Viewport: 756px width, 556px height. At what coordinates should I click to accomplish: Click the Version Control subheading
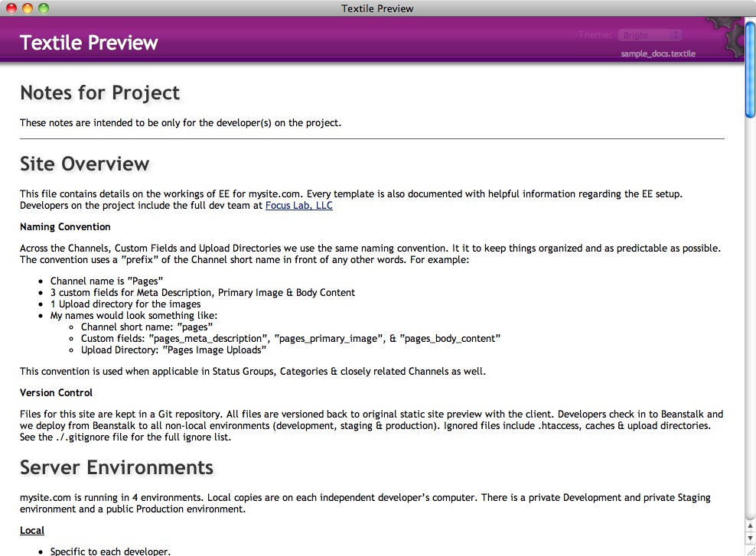pyautogui.click(x=56, y=392)
